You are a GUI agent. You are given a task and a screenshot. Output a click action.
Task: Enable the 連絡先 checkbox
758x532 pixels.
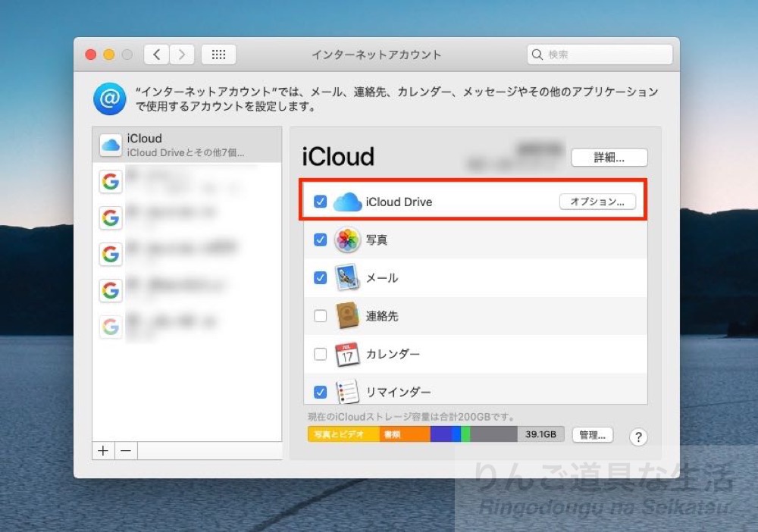[x=320, y=316]
